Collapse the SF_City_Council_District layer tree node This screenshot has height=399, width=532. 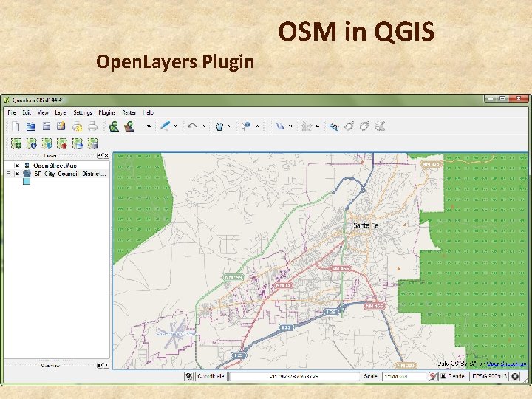coord(8,174)
